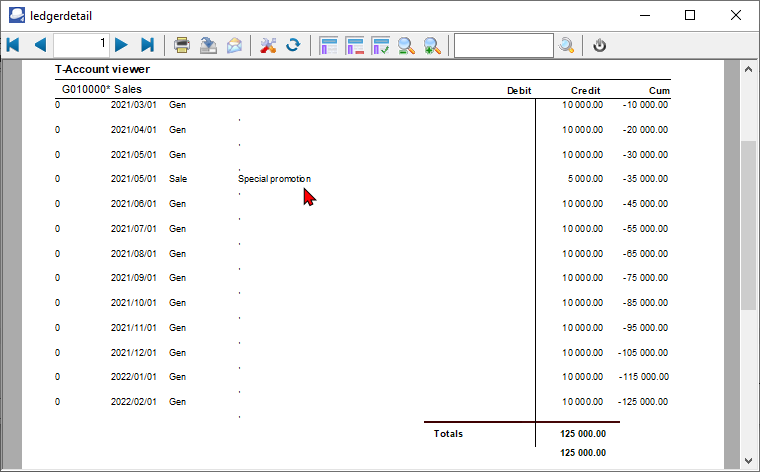Viewport: 760px width, 472px height.
Task: Maximize the ledgerdetail window
Action: point(690,15)
